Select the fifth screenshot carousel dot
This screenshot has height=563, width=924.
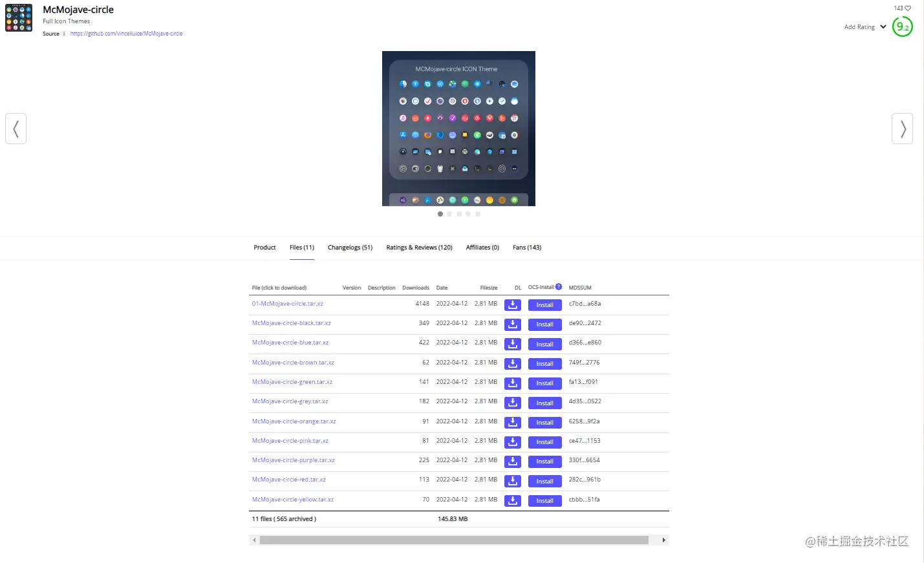[x=478, y=214]
